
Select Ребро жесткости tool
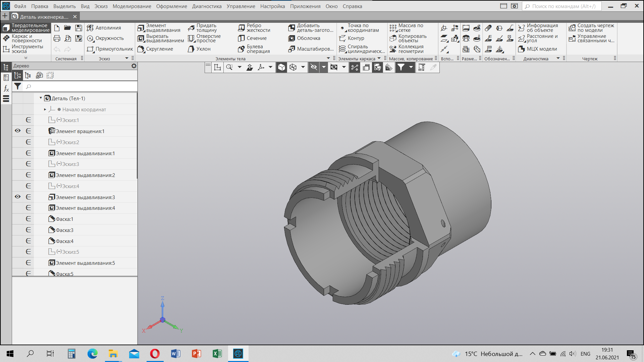point(254,28)
